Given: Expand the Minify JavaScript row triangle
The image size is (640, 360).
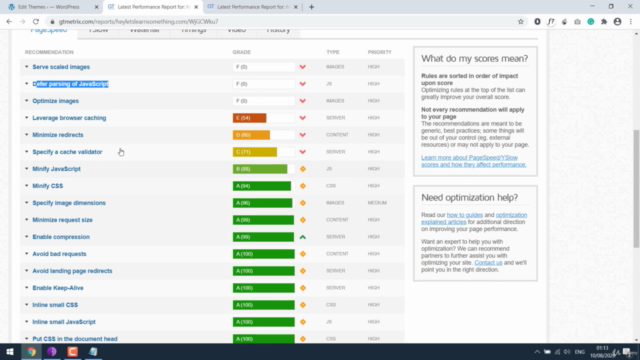Looking at the screenshot, I should pos(27,169).
